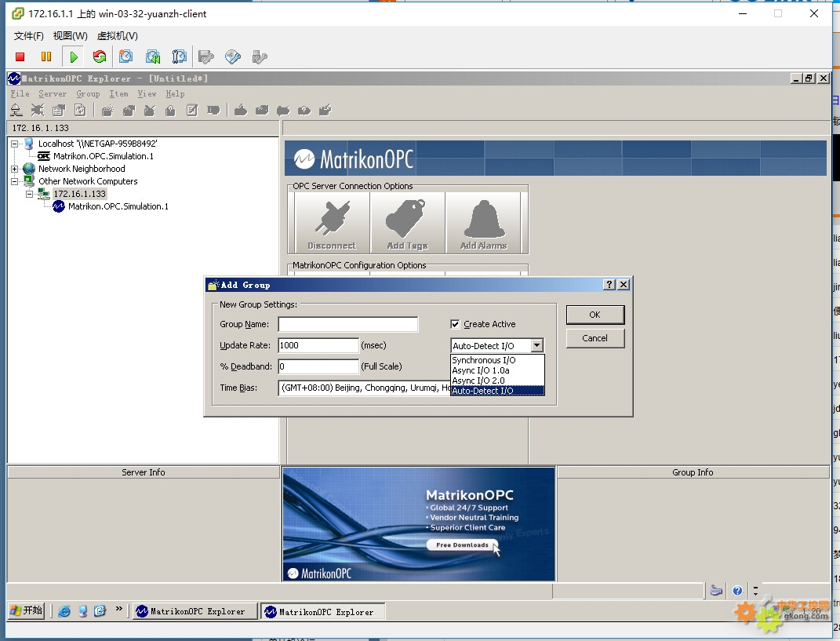Click the Free Downloads banner button
Viewport: 840px width, 641px height.
tap(462, 545)
